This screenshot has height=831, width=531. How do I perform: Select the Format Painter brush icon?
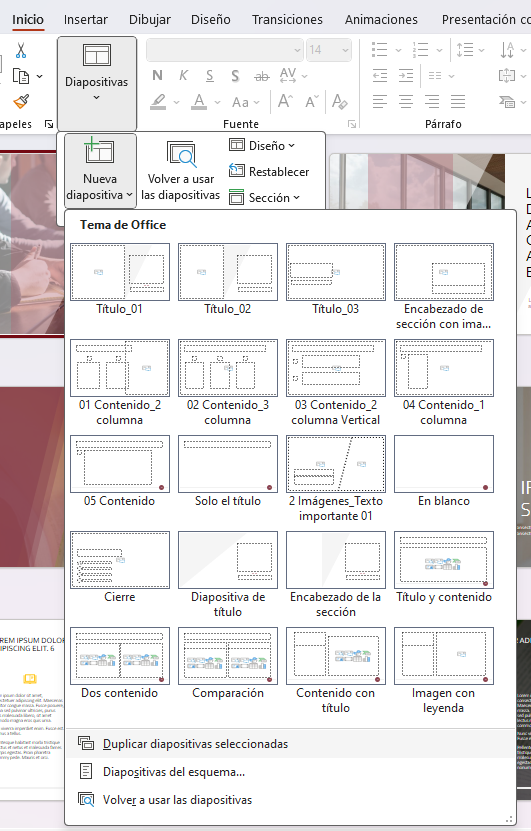[21, 101]
